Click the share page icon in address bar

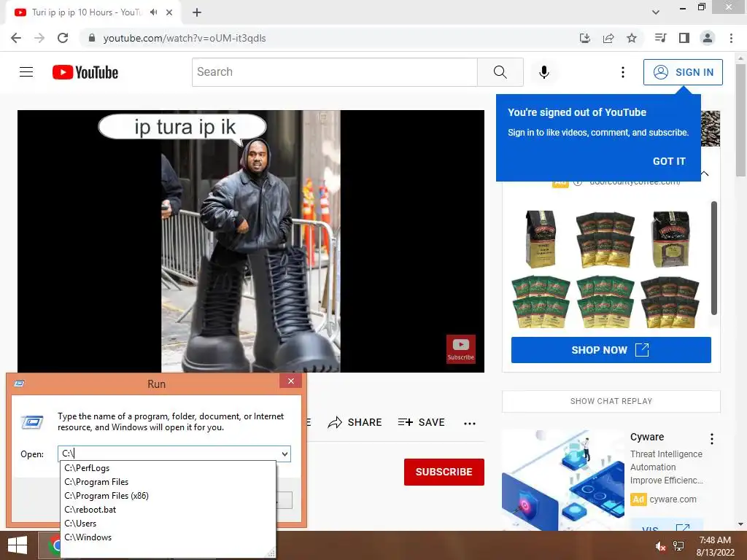[x=608, y=38]
